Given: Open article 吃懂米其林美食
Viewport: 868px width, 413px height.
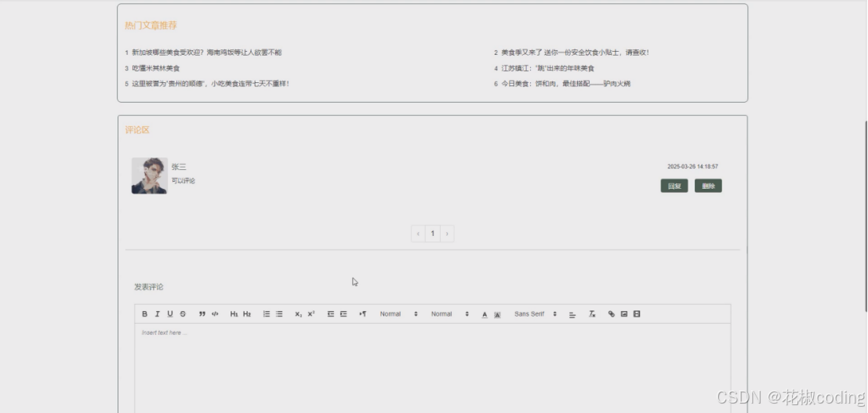Looking at the screenshot, I should click(x=155, y=68).
